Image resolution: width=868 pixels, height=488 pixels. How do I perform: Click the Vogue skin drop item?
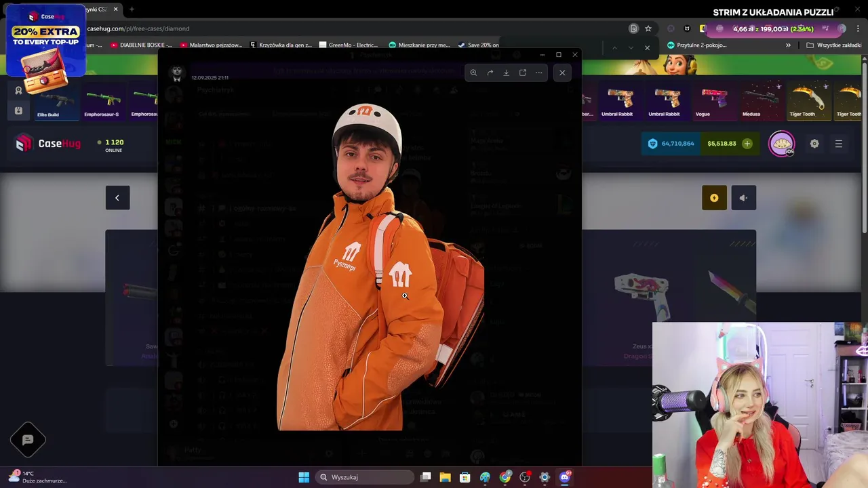tap(713, 102)
